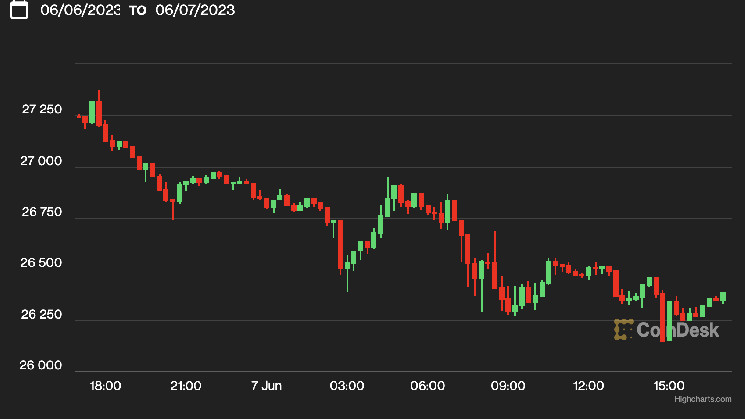This screenshot has width=745, height=419.
Task: Click the 18:00 x-axis label
Action: click(x=105, y=385)
